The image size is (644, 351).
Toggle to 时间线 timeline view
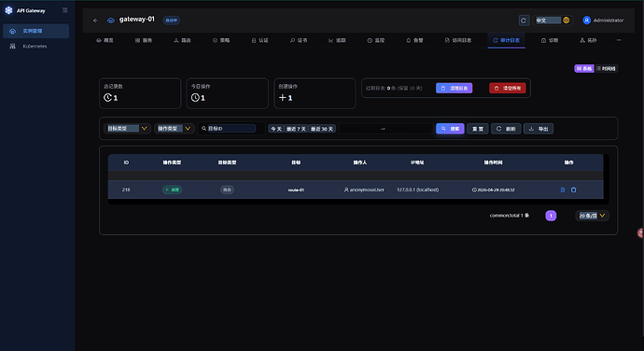[607, 69]
